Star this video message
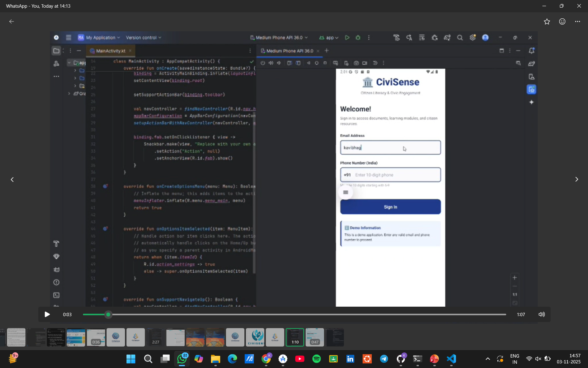 (547, 21)
